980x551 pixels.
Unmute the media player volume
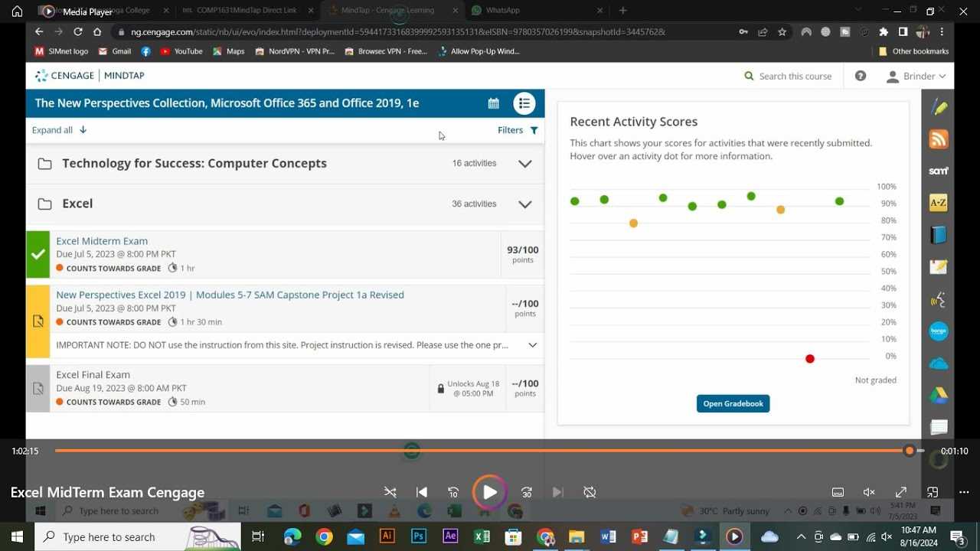[x=869, y=492]
